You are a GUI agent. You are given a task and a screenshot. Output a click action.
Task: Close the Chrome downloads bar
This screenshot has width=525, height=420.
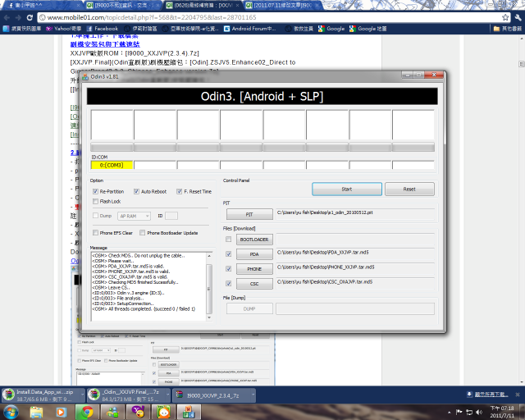[518, 395]
